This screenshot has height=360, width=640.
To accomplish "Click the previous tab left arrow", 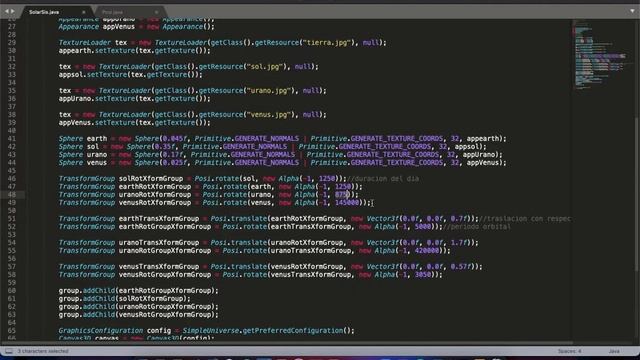I will [x=6, y=11].
